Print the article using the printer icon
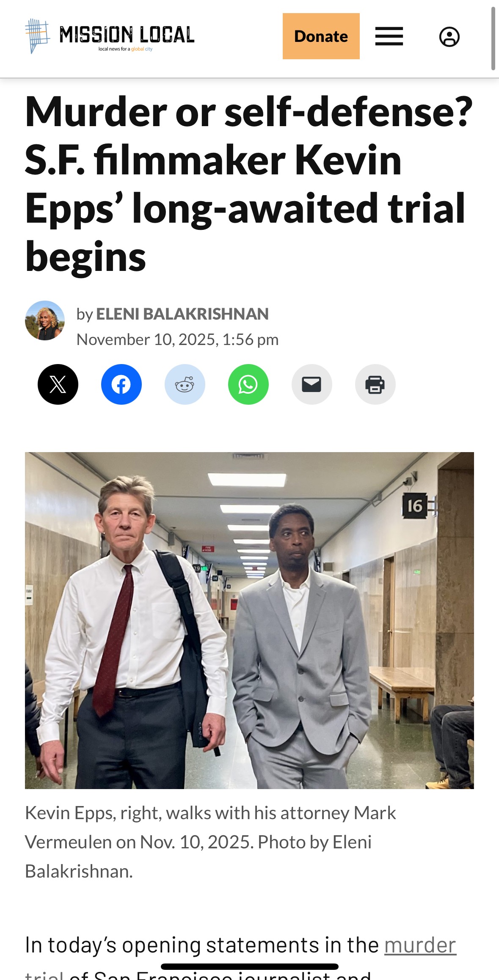 [x=375, y=384]
